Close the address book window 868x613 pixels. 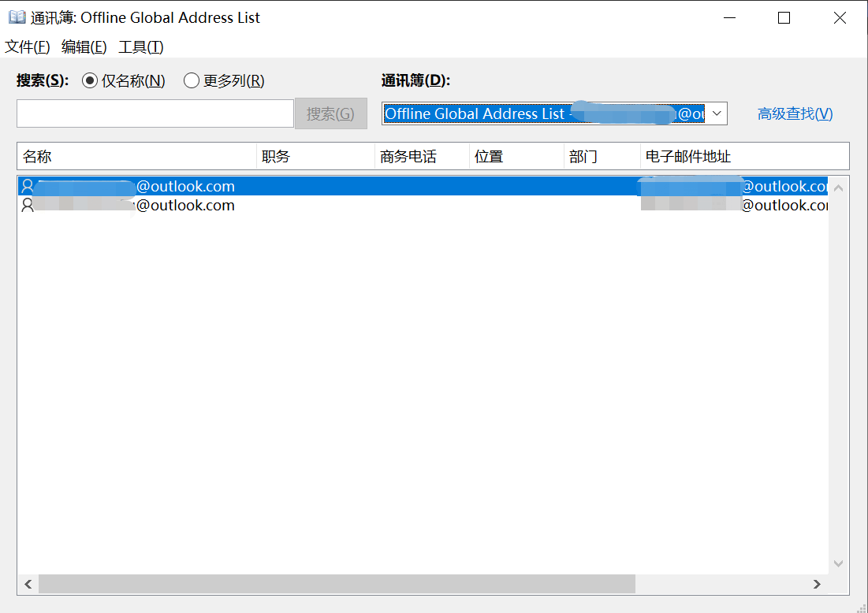click(840, 17)
